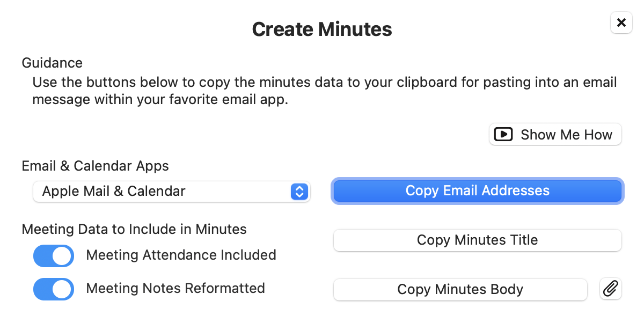The image size is (644, 323).
Task: Copy the minutes title to clipboard
Action: (477, 240)
